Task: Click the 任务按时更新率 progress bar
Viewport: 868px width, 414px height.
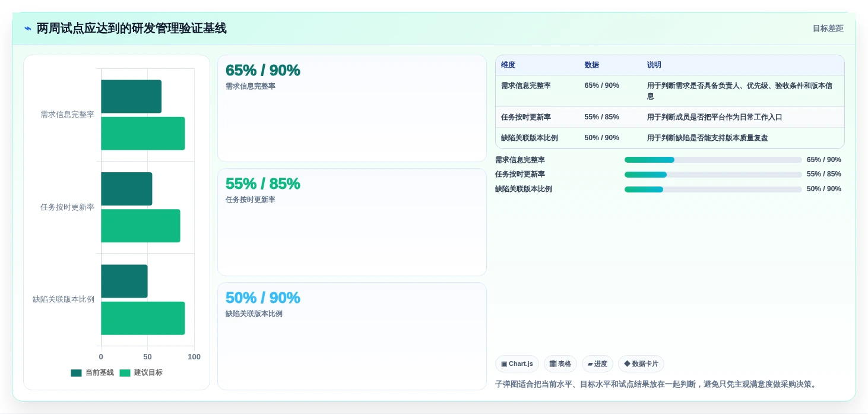Action: [x=713, y=175]
